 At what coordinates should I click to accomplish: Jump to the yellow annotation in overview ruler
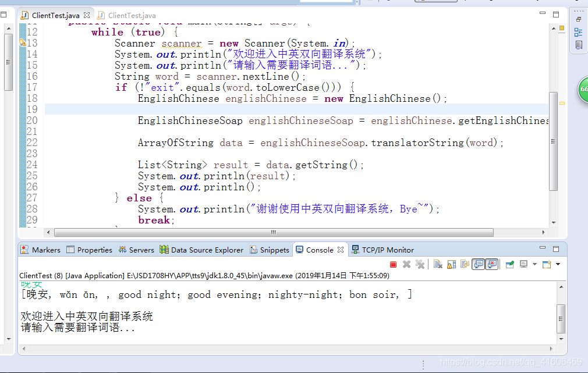pos(562,103)
